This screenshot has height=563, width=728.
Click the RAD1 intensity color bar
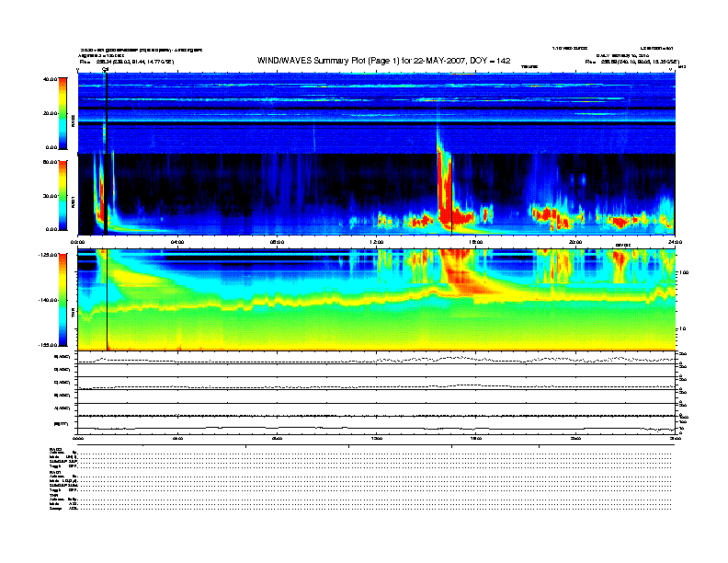point(63,196)
